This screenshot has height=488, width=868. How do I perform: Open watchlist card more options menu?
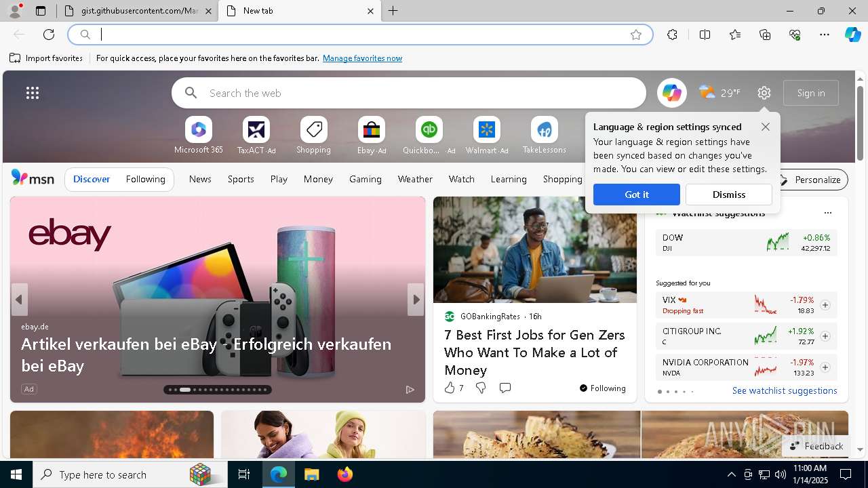827,213
